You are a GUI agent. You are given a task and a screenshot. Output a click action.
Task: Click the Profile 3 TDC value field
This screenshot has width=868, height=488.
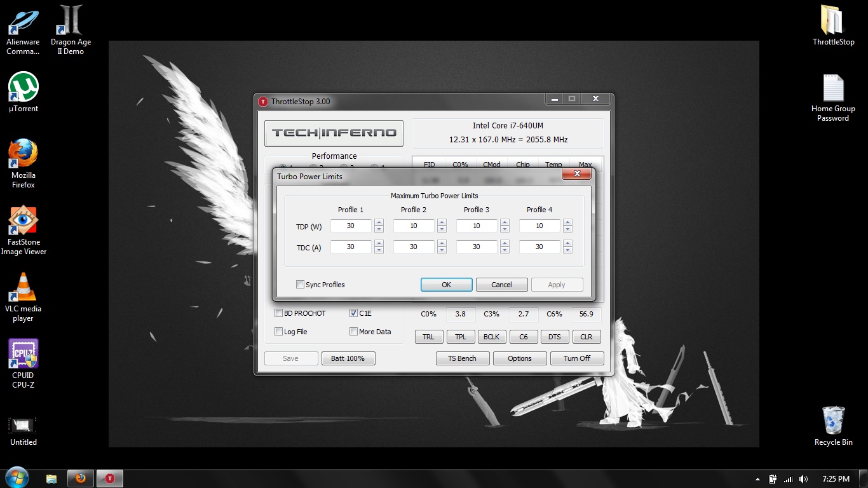477,247
